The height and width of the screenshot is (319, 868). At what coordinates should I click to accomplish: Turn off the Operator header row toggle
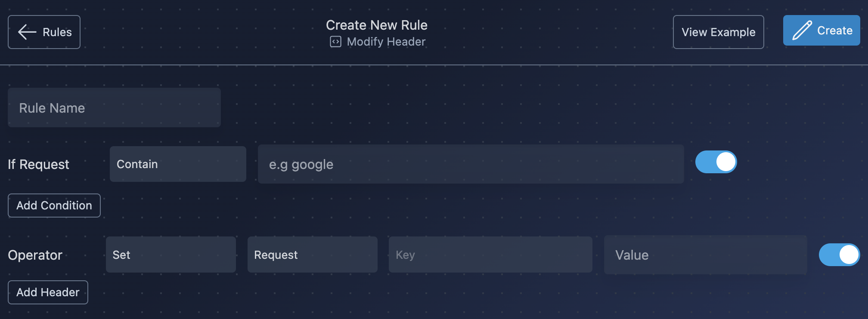point(839,255)
